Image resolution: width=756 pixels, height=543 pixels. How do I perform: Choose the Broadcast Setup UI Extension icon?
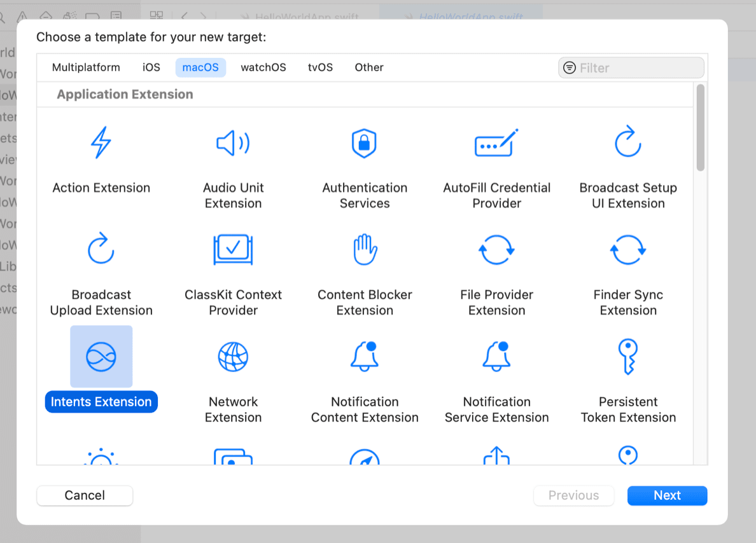pos(628,142)
